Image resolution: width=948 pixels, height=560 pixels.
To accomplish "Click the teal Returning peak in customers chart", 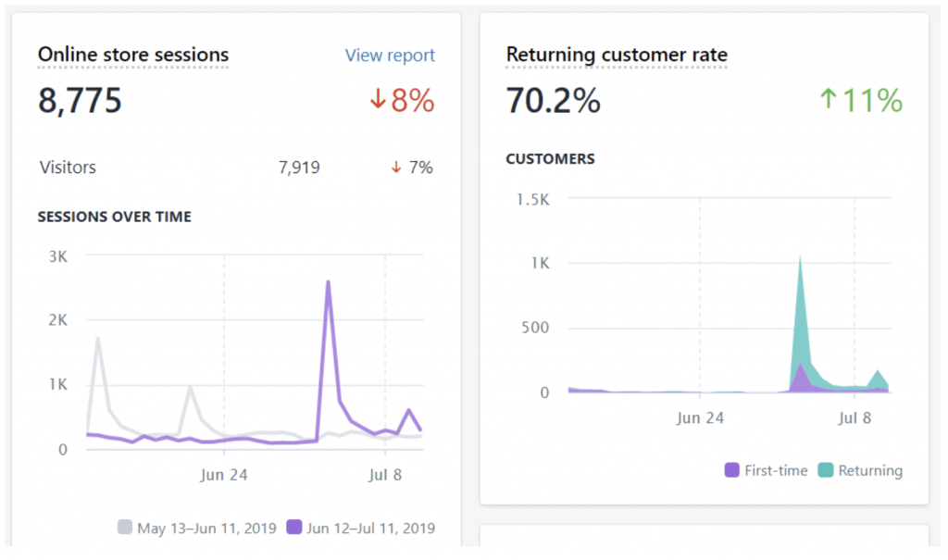I will (x=800, y=259).
